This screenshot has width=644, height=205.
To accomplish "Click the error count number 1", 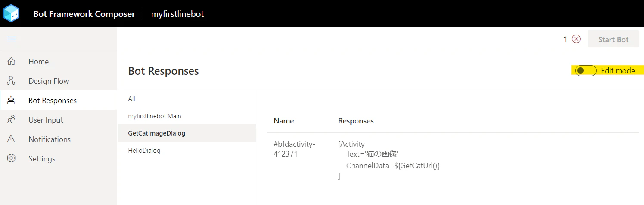I will click(565, 39).
